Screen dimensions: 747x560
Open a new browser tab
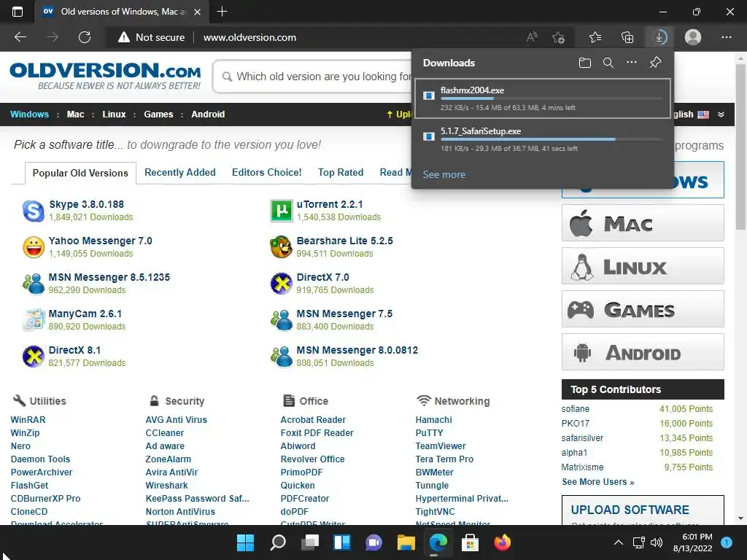[x=222, y=12]
